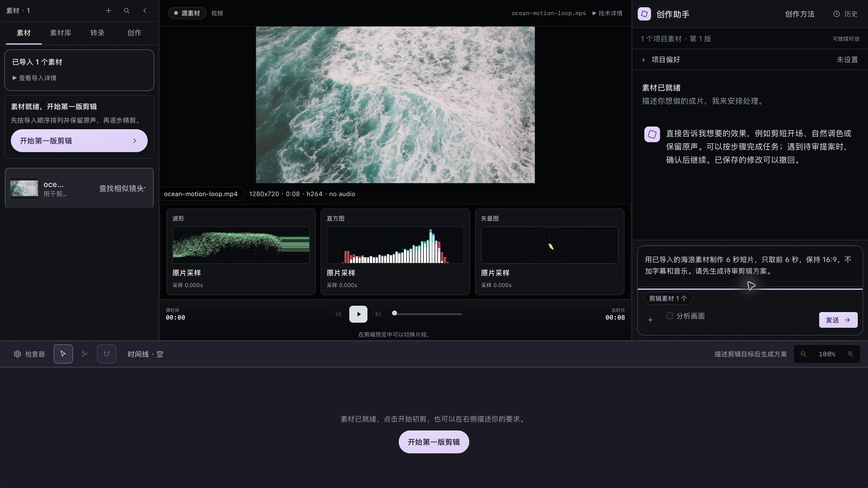The height and width of the screenshot is (488, 868).
Task: Switch to the 素材库 tab
Action: click(61, 33)
